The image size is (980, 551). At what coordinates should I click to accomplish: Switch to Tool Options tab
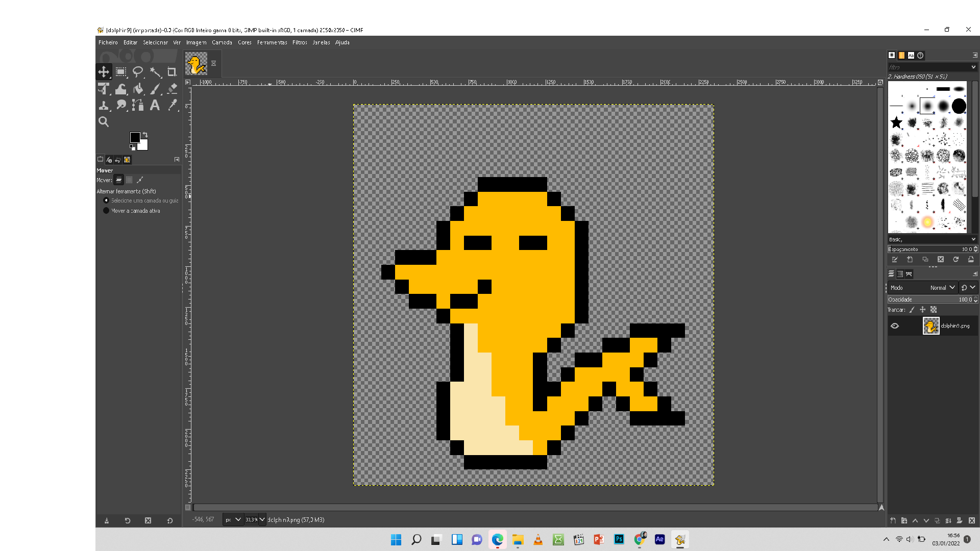coord(101,160)
